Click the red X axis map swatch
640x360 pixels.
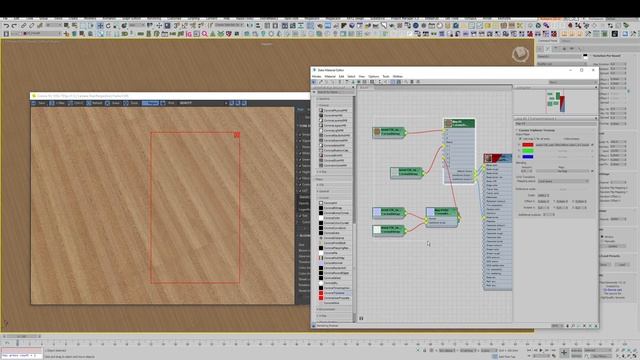click(x=528, y=144)
